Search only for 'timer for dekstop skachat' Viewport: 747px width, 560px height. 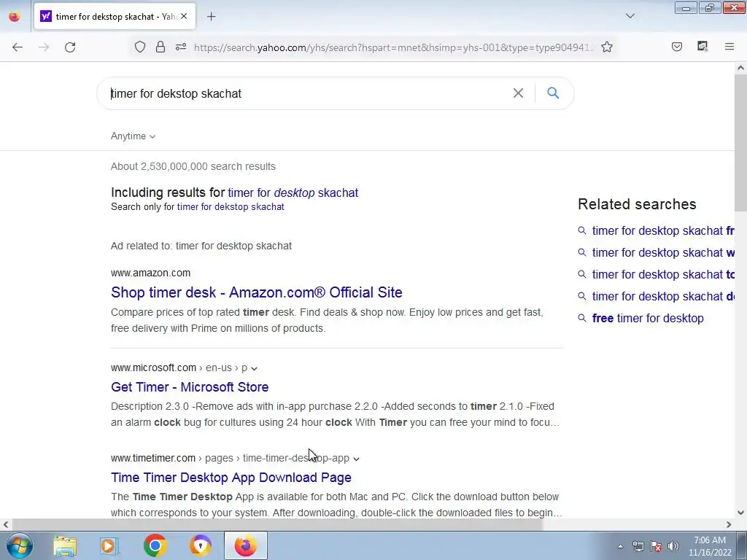click(231, 207)
